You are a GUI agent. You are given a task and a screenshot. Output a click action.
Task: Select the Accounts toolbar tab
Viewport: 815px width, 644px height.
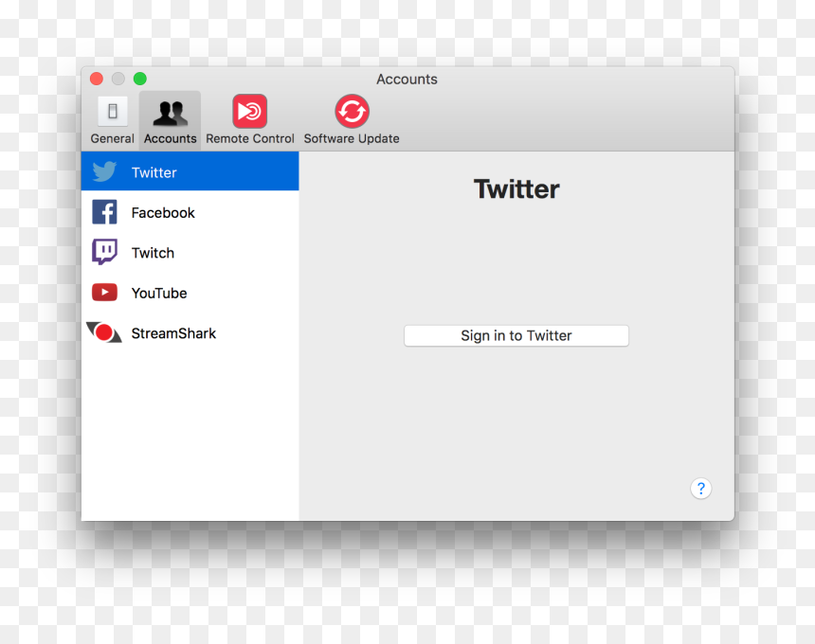(170, 120)
